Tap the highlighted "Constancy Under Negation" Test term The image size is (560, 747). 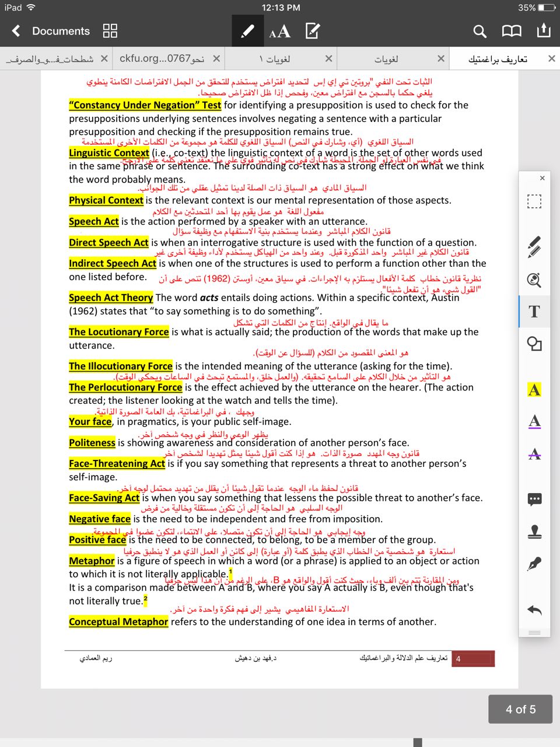(x=145, y=105)
